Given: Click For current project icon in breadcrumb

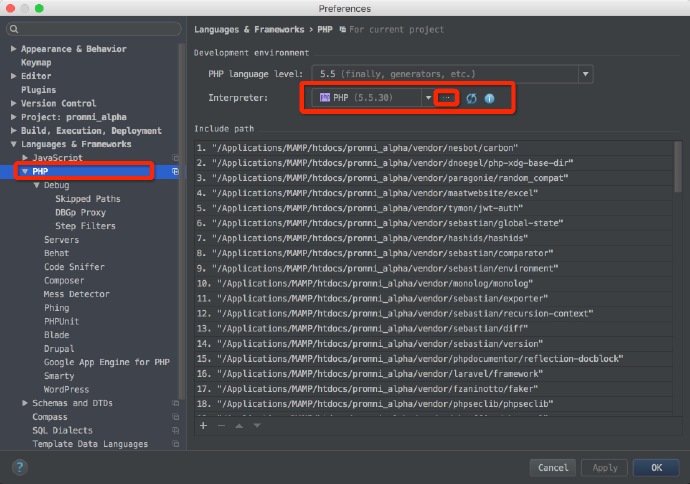Looking at the screenshot, I should [342, 29].
